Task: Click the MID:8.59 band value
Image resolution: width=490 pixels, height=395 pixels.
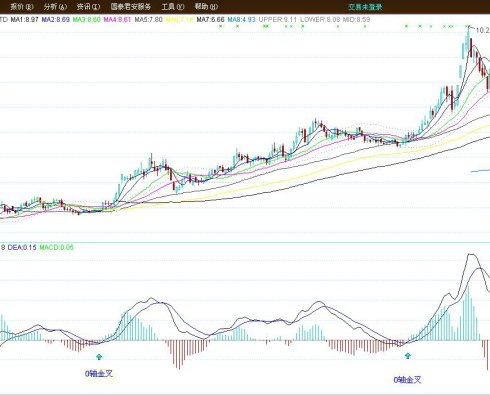Action: click(356, 20)
